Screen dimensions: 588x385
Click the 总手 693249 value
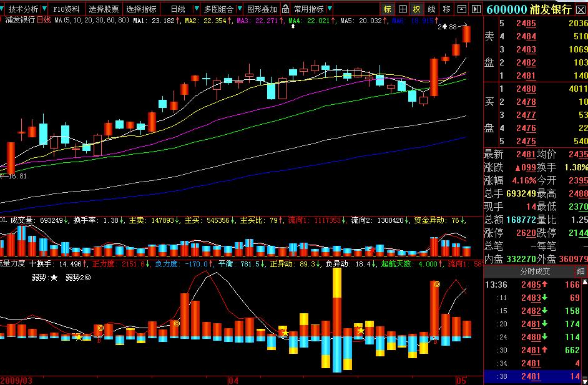click(521, 193)
